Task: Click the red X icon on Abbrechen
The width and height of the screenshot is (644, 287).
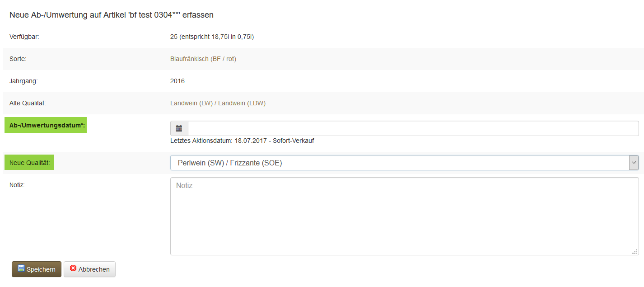Action: click(x=73, y=268)
